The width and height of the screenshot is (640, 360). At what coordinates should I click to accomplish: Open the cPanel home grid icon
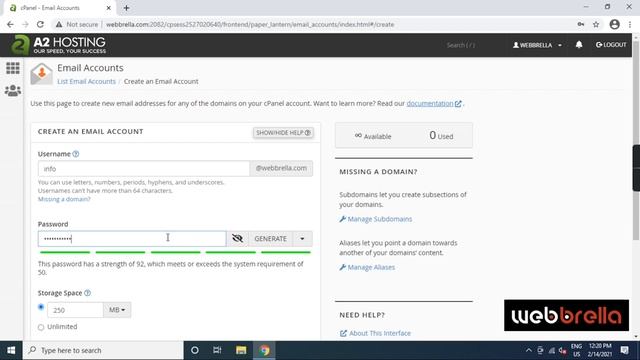(x=13, y=68)
